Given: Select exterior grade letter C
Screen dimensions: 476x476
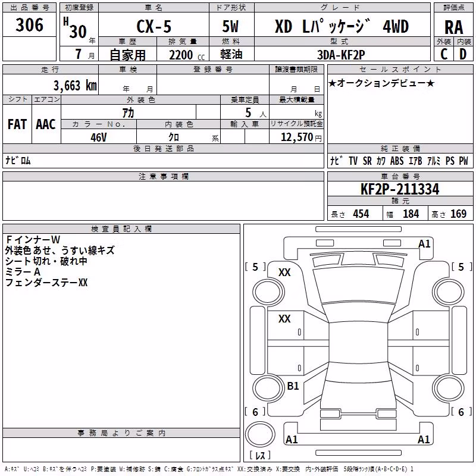Looking at the screenshot, I should pos(444,54).
